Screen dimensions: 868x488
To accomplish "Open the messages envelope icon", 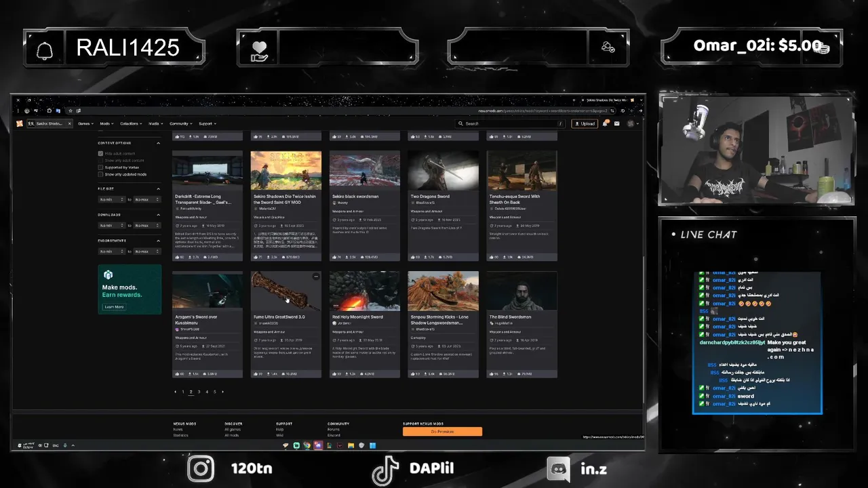I will tap(618, 123).
